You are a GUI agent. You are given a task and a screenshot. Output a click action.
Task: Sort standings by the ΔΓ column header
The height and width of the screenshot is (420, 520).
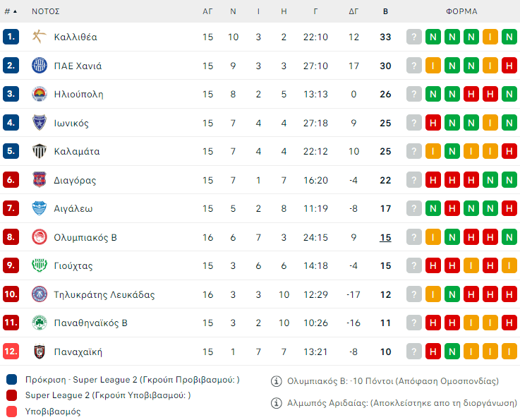tap(353, 11)
